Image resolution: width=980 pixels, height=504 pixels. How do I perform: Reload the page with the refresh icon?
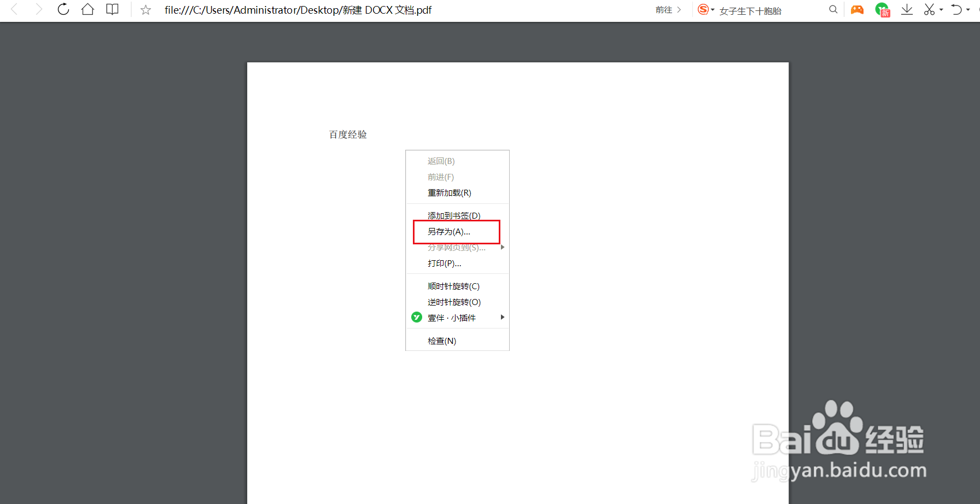click(63, 9)
